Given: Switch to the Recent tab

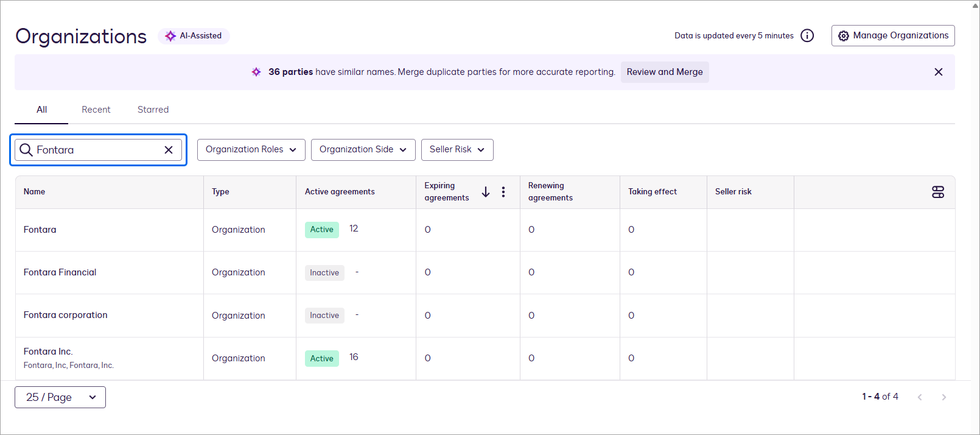Looking at the screenshot, I should pyautogui.click(x=96, y=110).
